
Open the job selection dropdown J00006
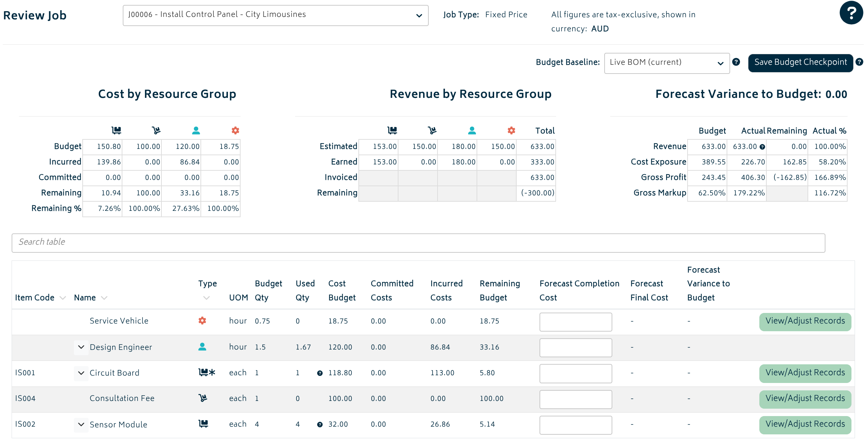point(275,15)
